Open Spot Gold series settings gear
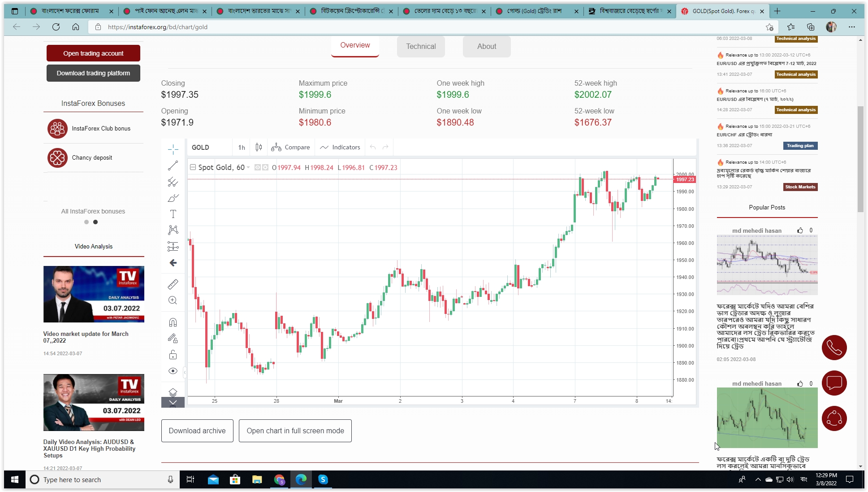 pos(265,167)
